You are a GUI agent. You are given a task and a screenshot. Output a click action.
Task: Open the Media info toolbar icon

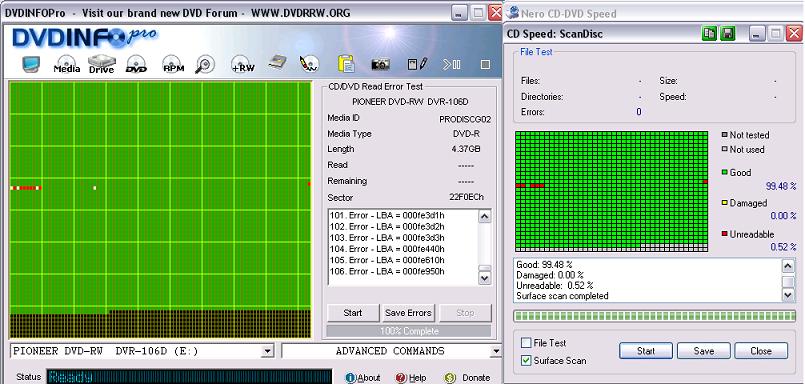coord(67,65)
